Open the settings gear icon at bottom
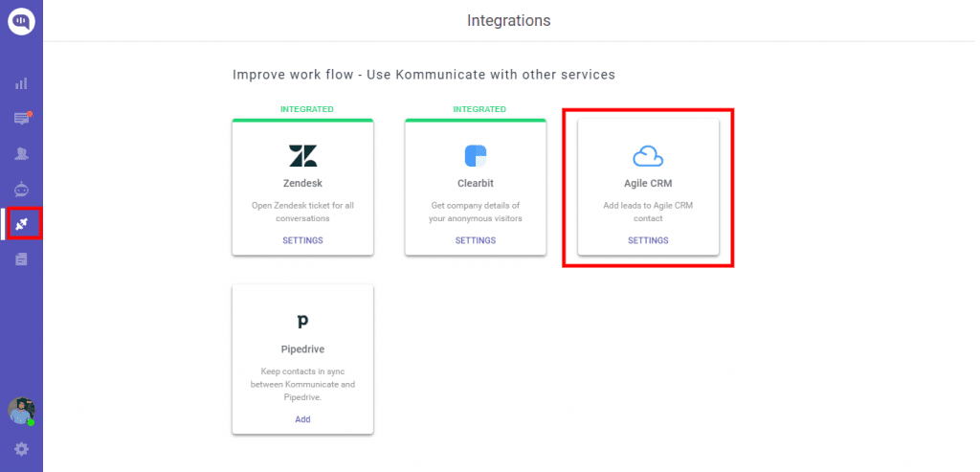This screenshot has width=980, height=472. [21, 449]
